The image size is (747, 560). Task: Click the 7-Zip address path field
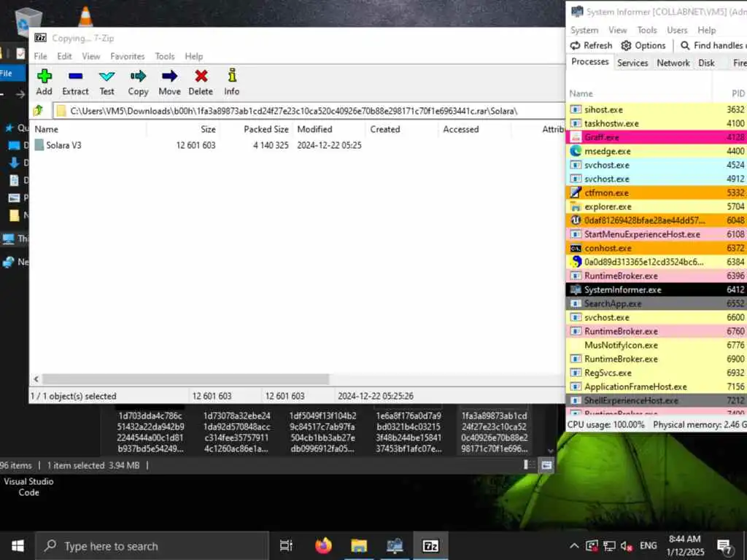309,111
